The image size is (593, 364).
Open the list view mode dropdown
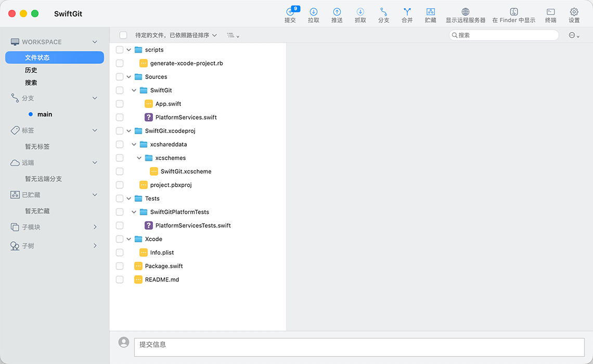click(233, 35)
